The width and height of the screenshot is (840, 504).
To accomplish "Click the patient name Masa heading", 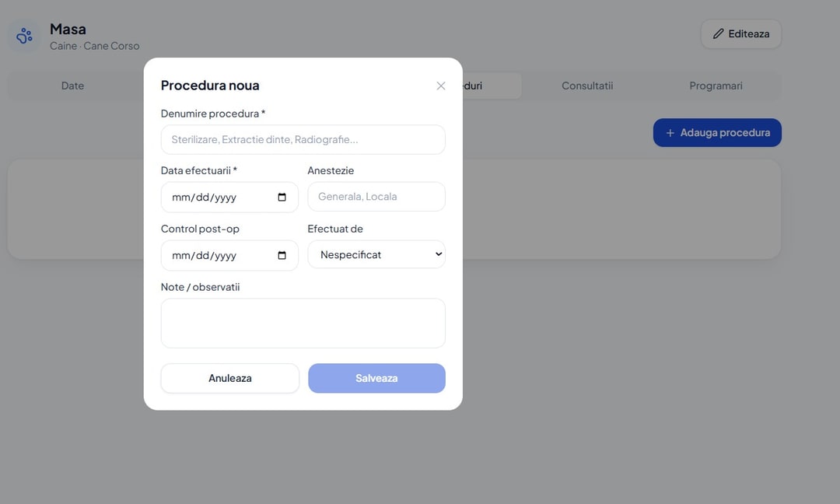I will [68, 29].
